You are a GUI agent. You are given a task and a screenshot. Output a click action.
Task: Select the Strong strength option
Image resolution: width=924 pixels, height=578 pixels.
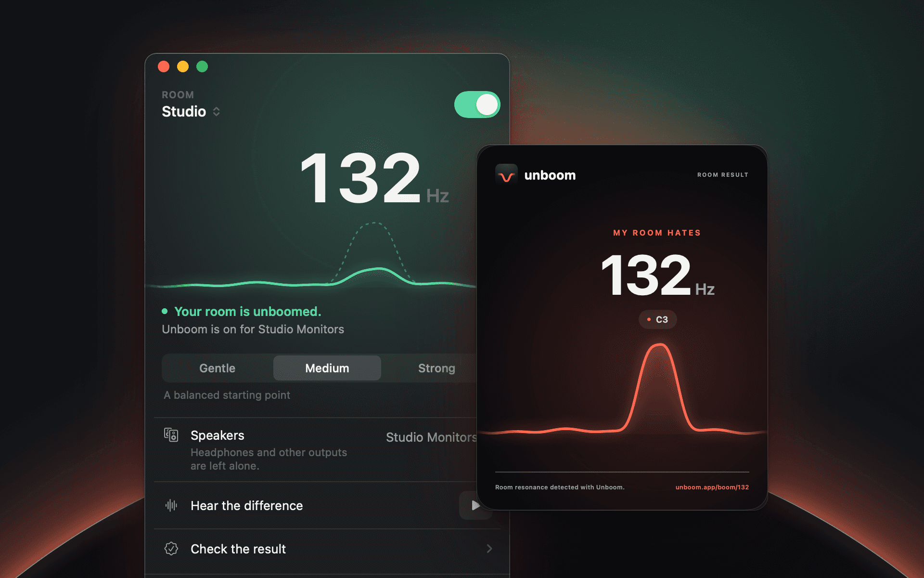pos(436,368)
